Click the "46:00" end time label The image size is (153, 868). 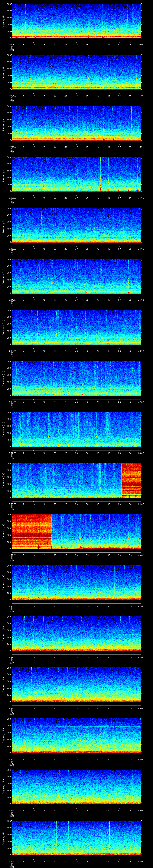(x=141, y=862)
